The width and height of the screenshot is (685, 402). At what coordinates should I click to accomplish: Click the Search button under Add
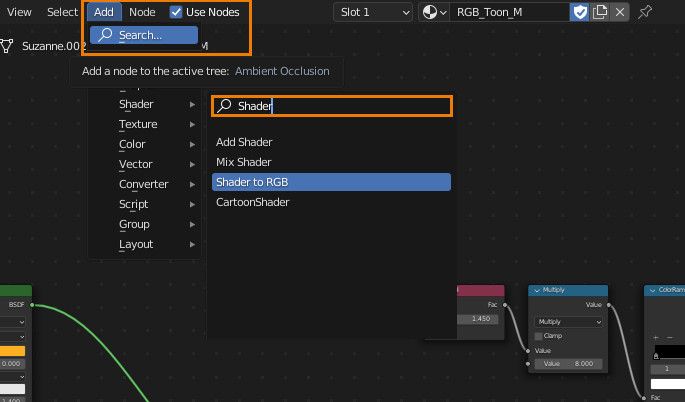pos(144,35)
